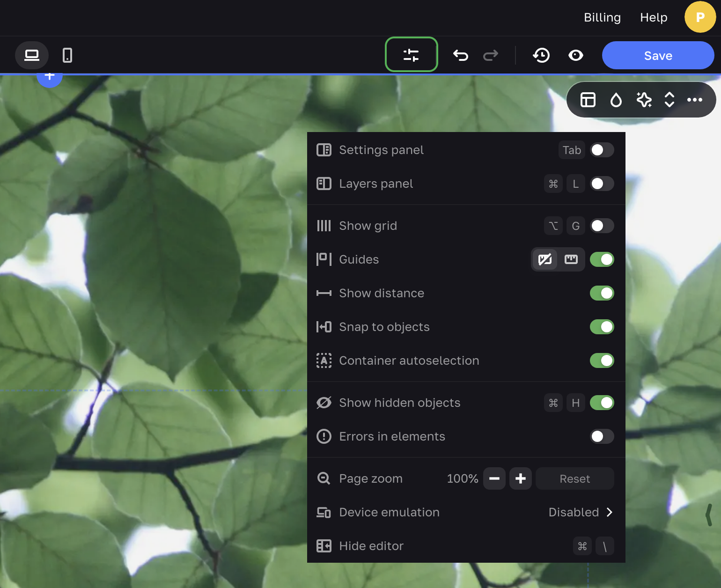721x588 pixels.
Task: Open block layout icon in floating toolbar
Action: 588,100
